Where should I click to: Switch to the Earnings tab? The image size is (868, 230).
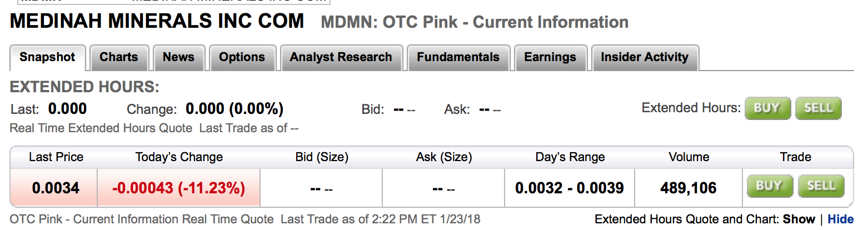550,57
